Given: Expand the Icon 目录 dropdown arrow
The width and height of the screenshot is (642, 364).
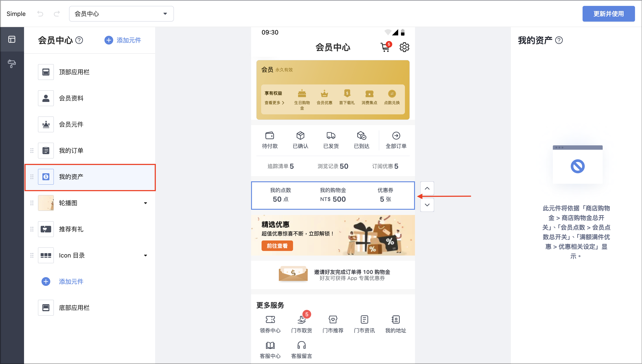Looking at the screenshot, I should 145,256.
